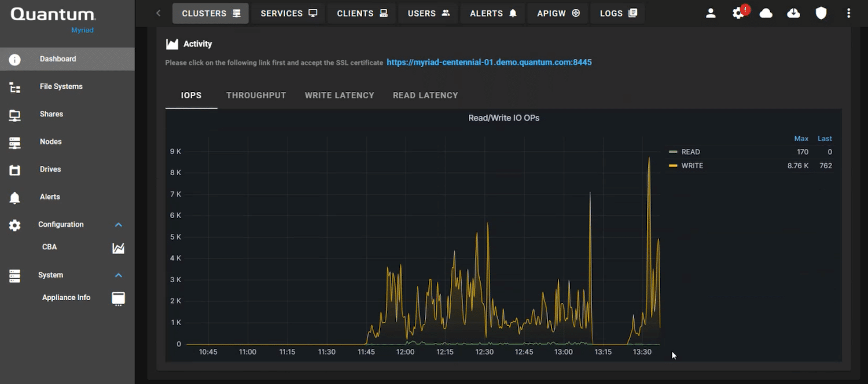Viewport: 868px width, 384px height.
Task: Click the Read/Write IO OPs chart title
Action: click(504, 118)
